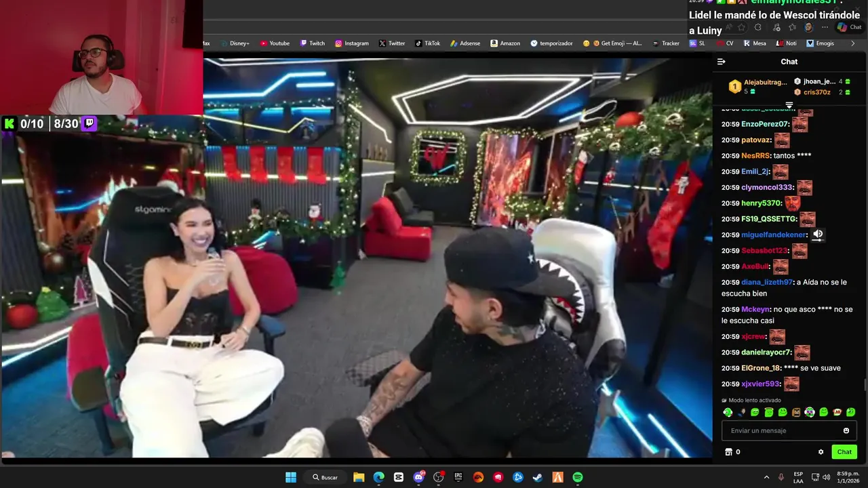Screen dimensions: 868x488
Task: Open the Windows Start menu
Action: [x=291, y=477]
